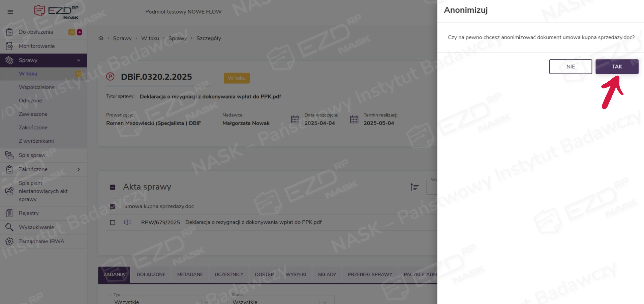Click the Rejestry document icon

point(9,213)
